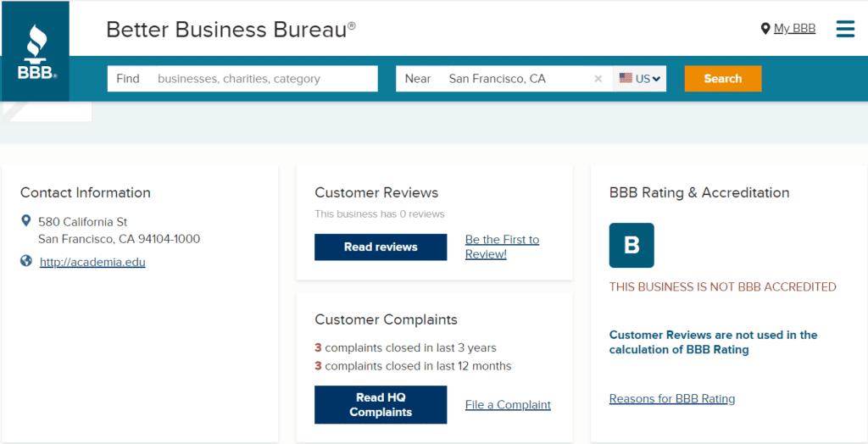
Task: Click the Read HQ Complaints button
Action: tap(381, 405)
